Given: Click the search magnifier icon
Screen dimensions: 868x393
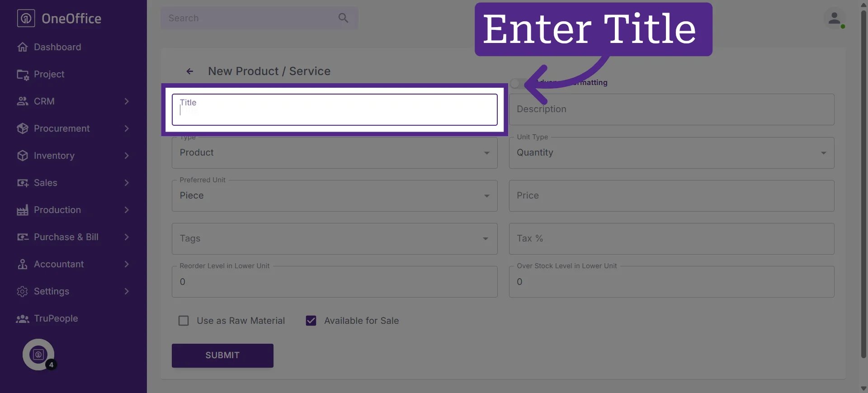Looking at the screenshot, I should 343,18.
